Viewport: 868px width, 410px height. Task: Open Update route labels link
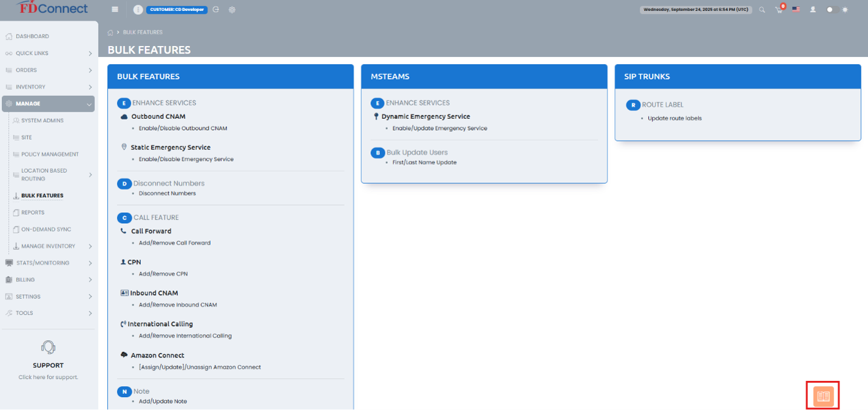(674, 118)
